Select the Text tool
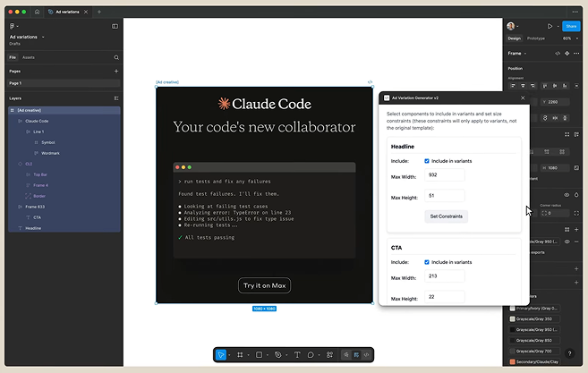Image resolution: width=588 pixels, height=373 pixels. [297, 354]
